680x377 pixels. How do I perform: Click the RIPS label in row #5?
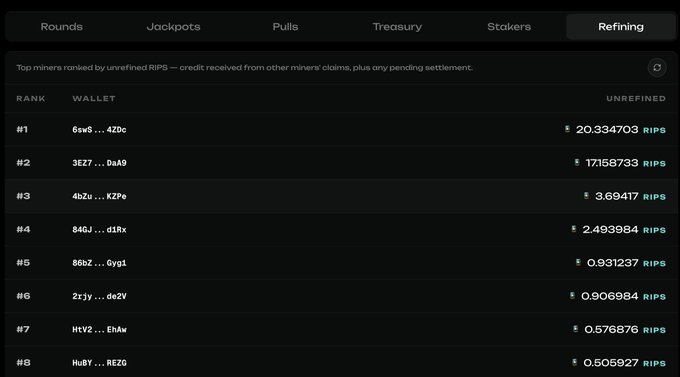[x=654, y=263]
